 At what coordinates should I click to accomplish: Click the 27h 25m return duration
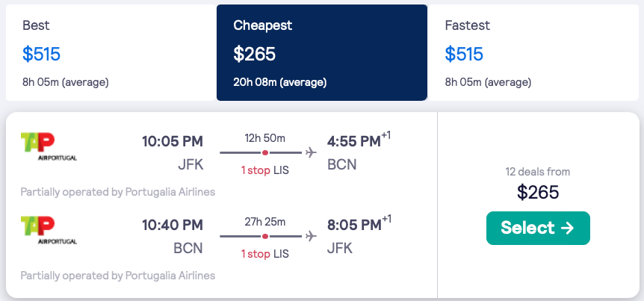tap(265, 222)
